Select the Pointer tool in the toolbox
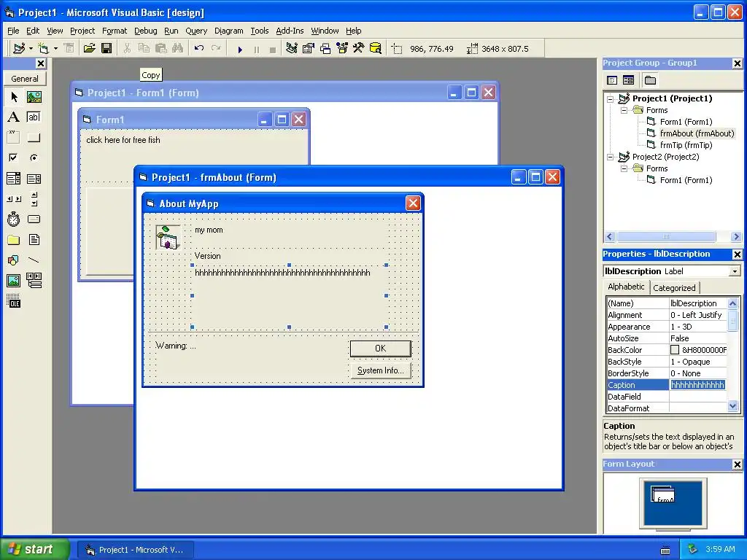The image size is (747, 560). 14,97
